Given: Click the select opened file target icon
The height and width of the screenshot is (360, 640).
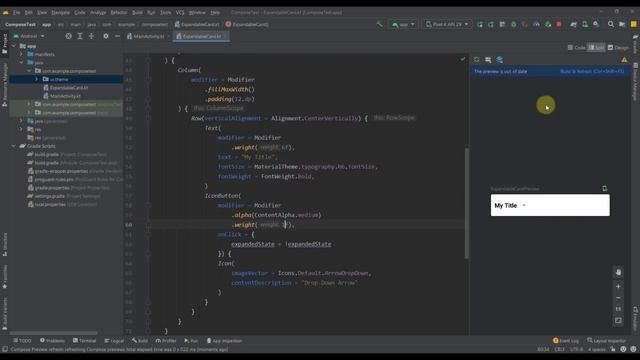Looking at the screenshot, I should 69,36.
